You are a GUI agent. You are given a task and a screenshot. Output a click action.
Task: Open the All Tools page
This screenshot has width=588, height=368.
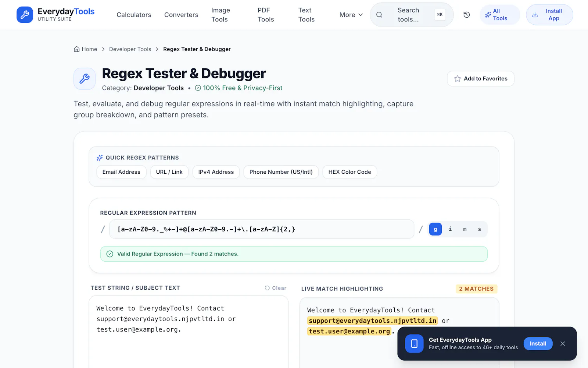pyautogui.click(x=500, y=15)
